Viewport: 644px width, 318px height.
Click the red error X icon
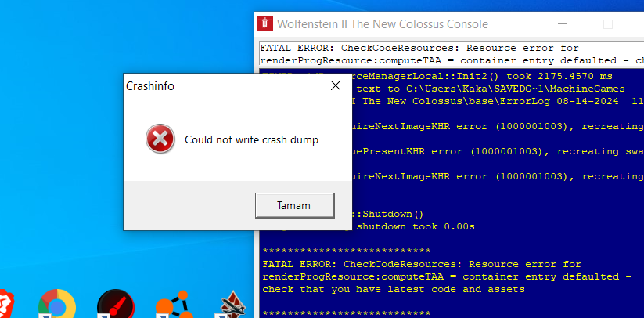(x=160, y=139)
